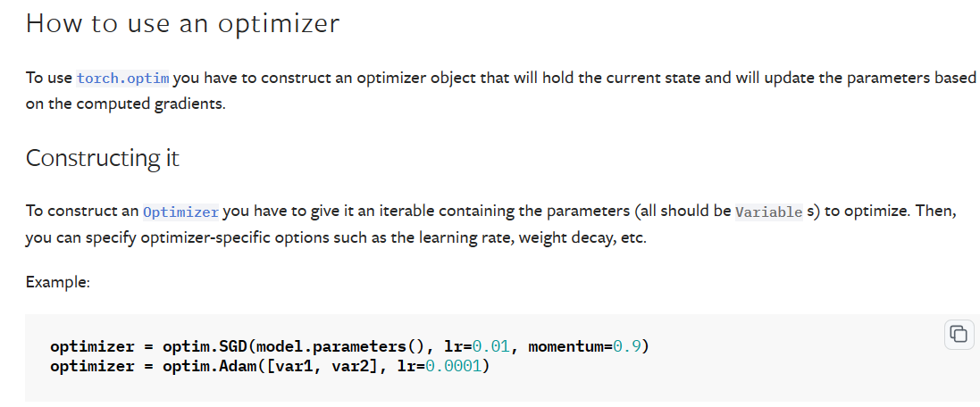
Task: Click 'optimizer' variable on second code line
Action: [92, 366]
